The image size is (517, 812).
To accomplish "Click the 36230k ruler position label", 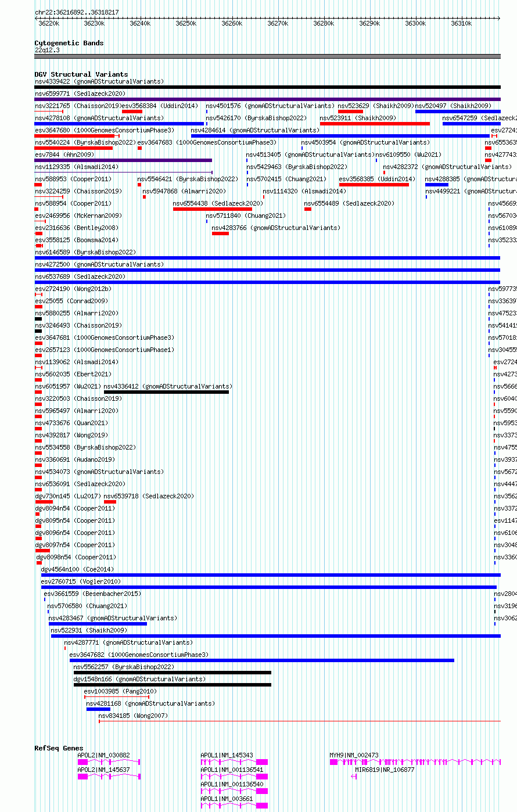I will [94, 23].
